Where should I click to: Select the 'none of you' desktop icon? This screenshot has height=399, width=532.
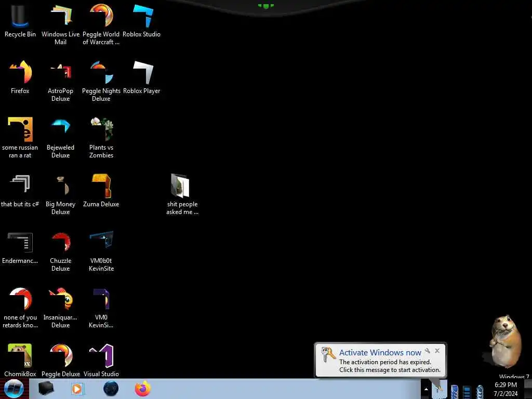(x=20, y=308)
